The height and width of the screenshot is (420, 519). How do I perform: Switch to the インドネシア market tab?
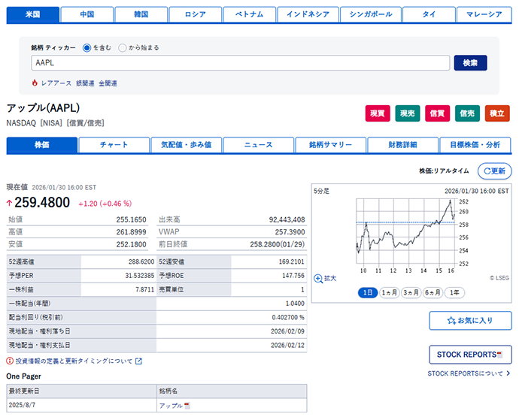pyautogui.click(x=308, y=14)
